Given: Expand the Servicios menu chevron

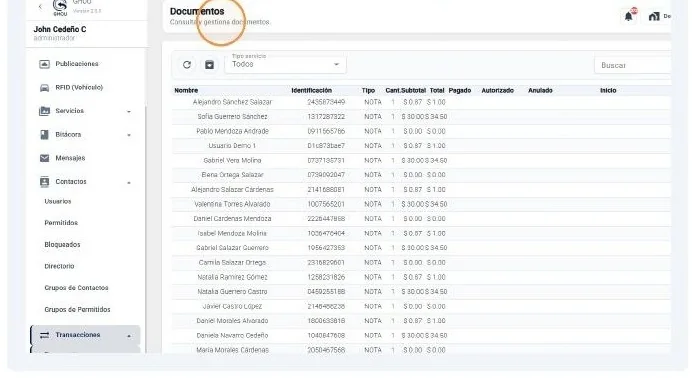Looking at the screenshot, I should coord(129,112).
